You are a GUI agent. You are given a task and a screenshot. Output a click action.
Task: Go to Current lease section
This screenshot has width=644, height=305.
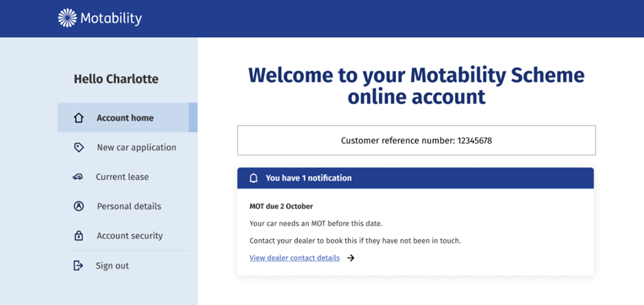(x=127, y=177)
